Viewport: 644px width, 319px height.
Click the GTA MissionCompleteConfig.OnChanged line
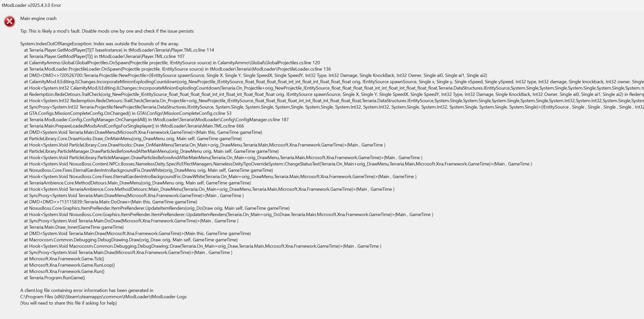point(128,113)
